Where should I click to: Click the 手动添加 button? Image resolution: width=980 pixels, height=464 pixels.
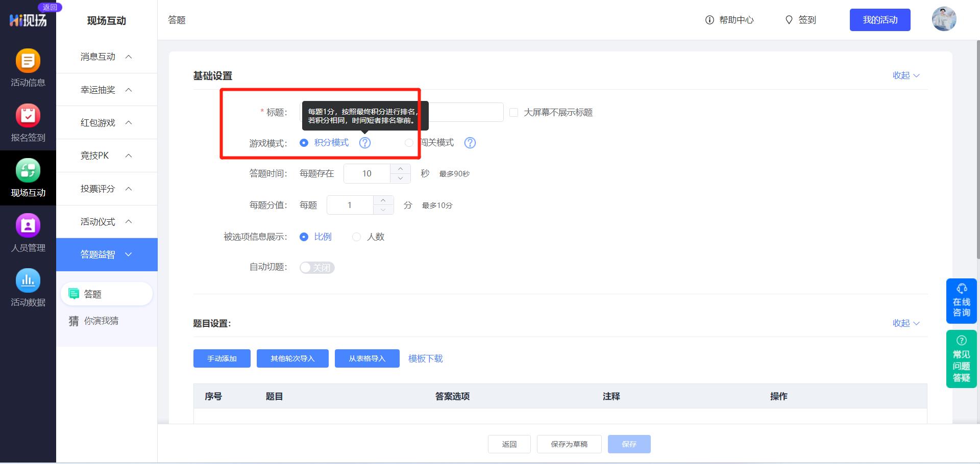coord(222,358)
